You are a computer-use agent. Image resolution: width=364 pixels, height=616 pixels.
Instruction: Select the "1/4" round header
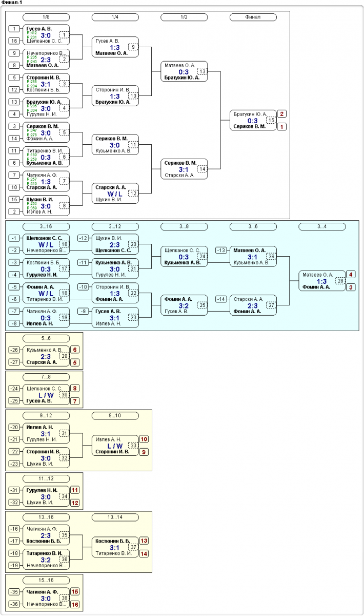click(115, 17)
